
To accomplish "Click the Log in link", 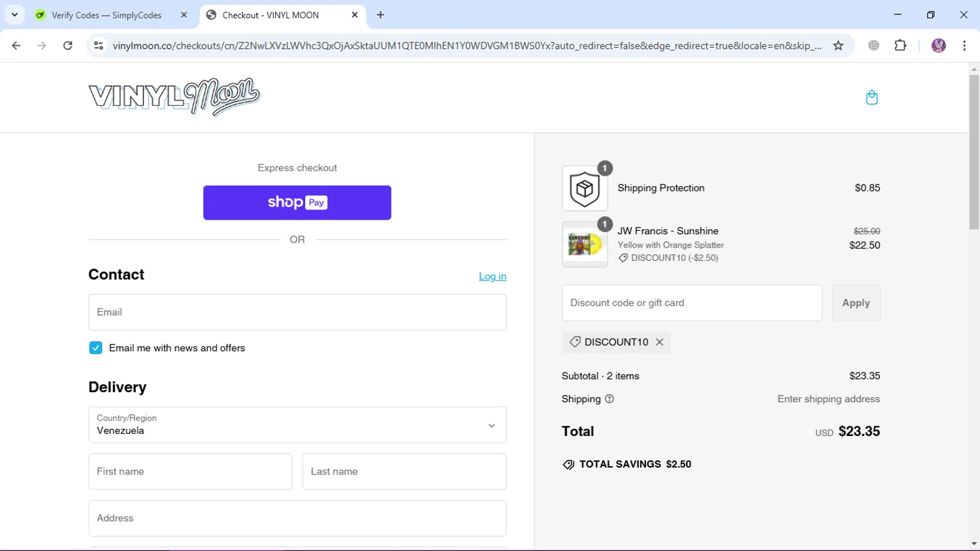I will (x=493, y=276).
